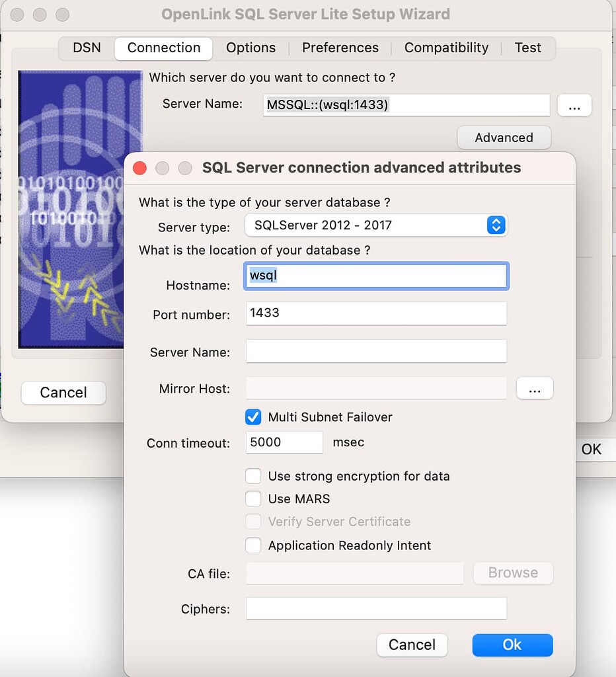Uncheck Multi Subnet Failover

tap(253, 417)
